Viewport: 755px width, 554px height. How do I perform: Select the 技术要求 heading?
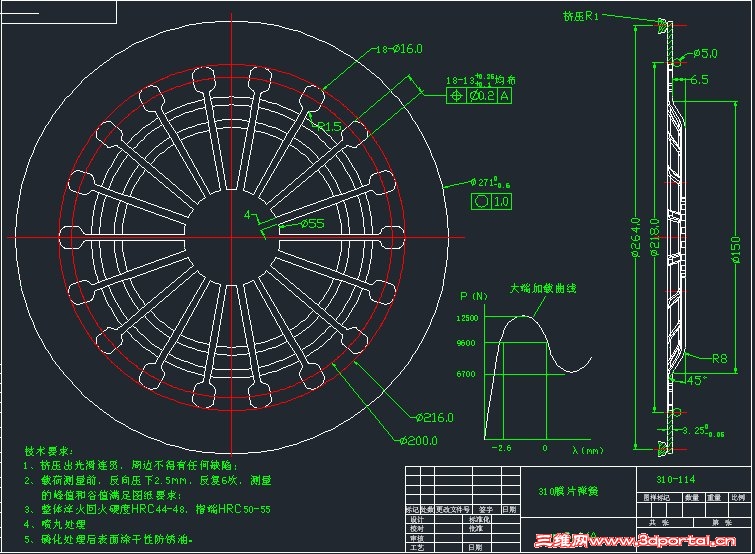pyautogui.click(x=49, y=451)
